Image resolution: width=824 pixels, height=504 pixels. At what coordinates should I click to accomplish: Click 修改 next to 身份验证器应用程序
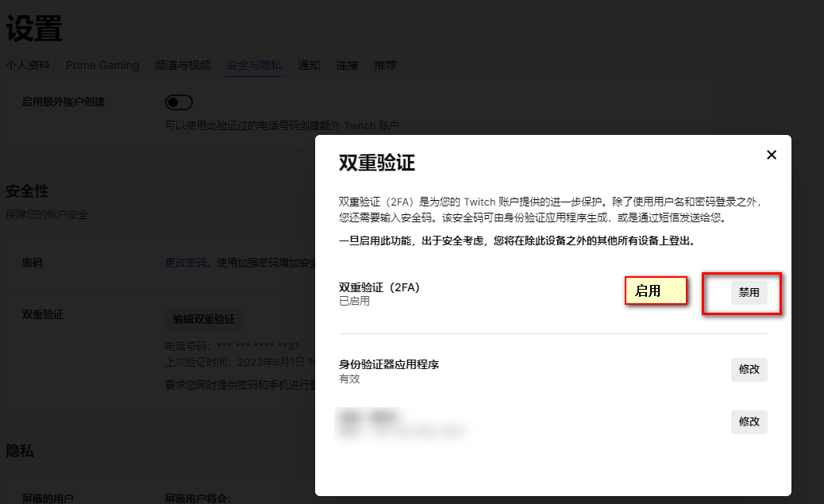(x=749, y=370)
